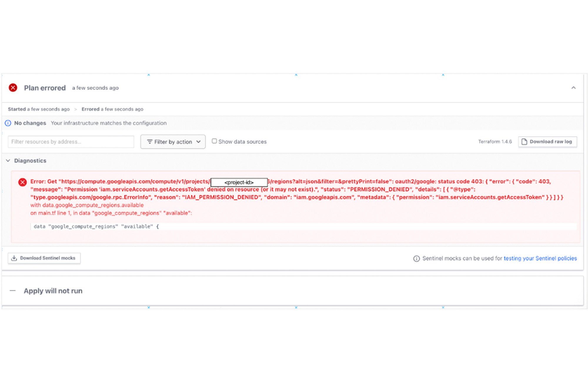The height and width of the screenshot is (381, 588).
Task: Click the data "google_compute_regions" code line
Action: click(303, 227)
